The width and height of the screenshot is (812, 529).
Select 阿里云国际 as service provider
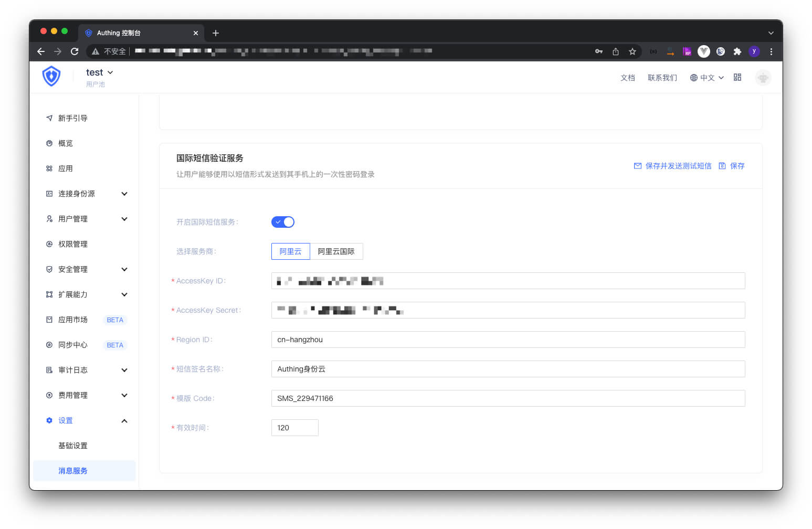336,251
